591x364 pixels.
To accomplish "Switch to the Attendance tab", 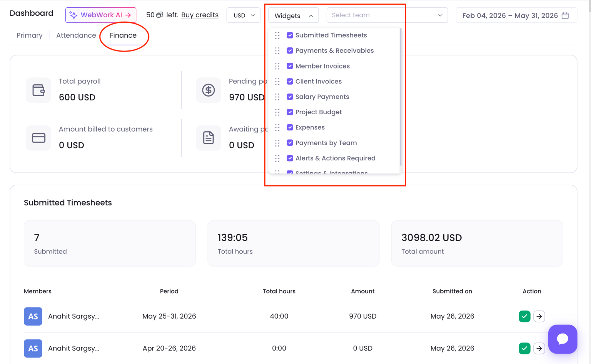I will pyautogui.click(x=76, y=35).
